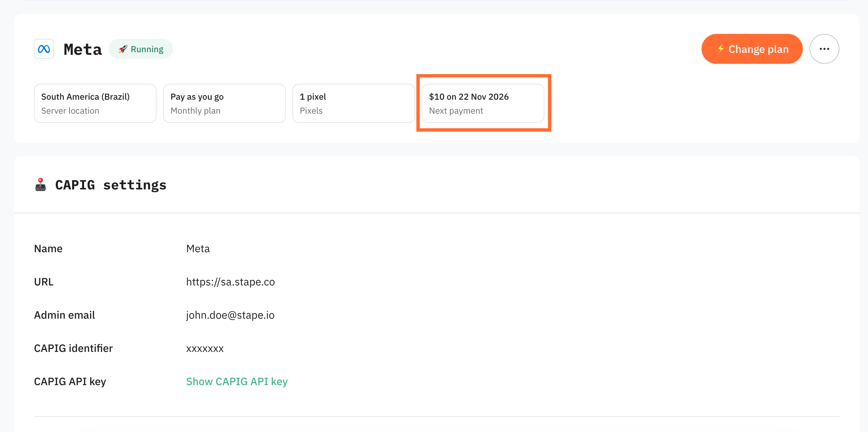Screen dimensions: 868x432
Task: Select the South America (Brazil) server location card
Action: pos(95,103)
